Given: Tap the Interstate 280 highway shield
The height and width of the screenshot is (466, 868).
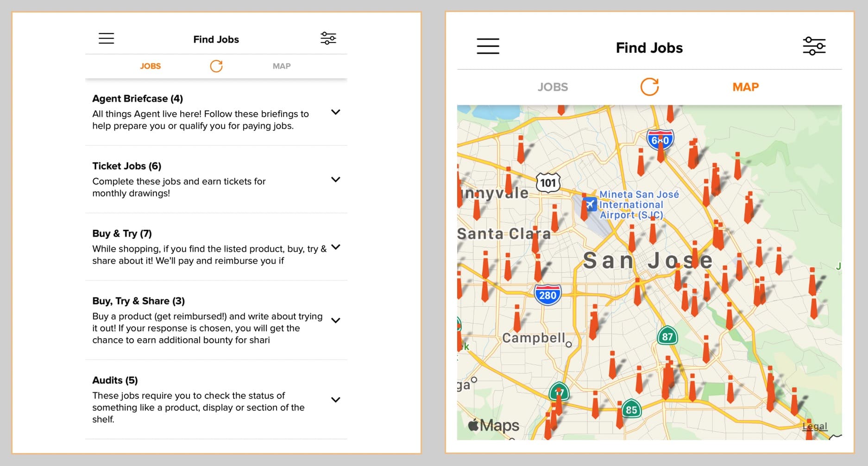Looking at the screenshot, I should tap(547, 295).
